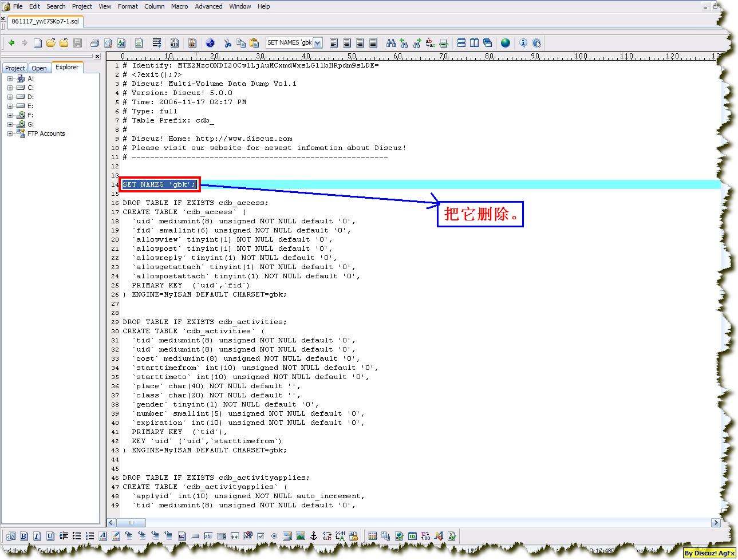The height and width of the screenshot is (560, 738).
Task: Switch to the Project panel tab
Action: (15, 68)
